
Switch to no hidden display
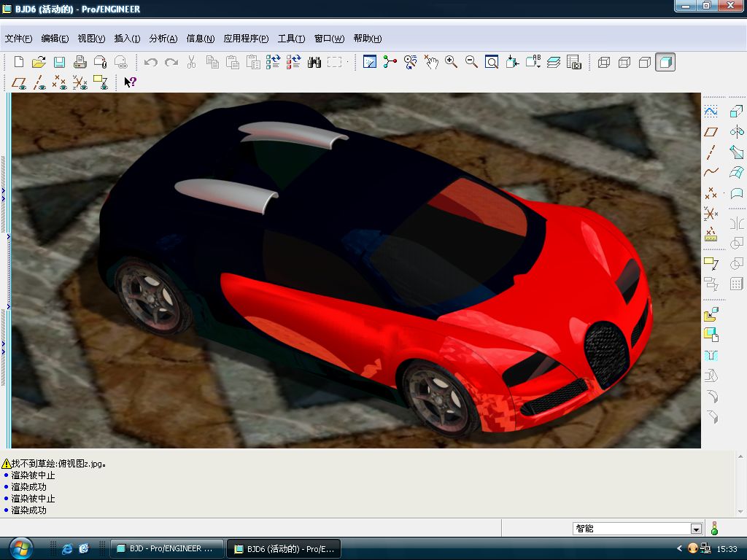[645, 62]
